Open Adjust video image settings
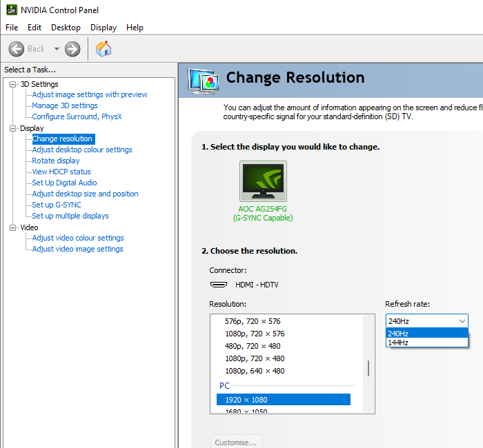483x448 pixels. click(x=77, y=249)
